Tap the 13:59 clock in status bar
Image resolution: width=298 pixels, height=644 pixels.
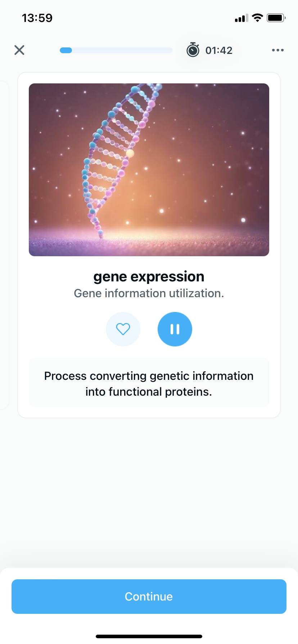(x=37, y=18)
